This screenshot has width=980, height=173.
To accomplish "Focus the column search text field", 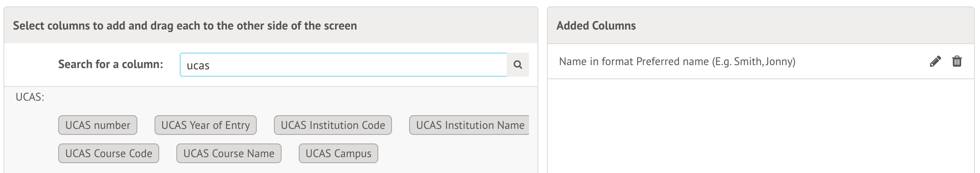I will pyautogui.click(x=343, y=65).
